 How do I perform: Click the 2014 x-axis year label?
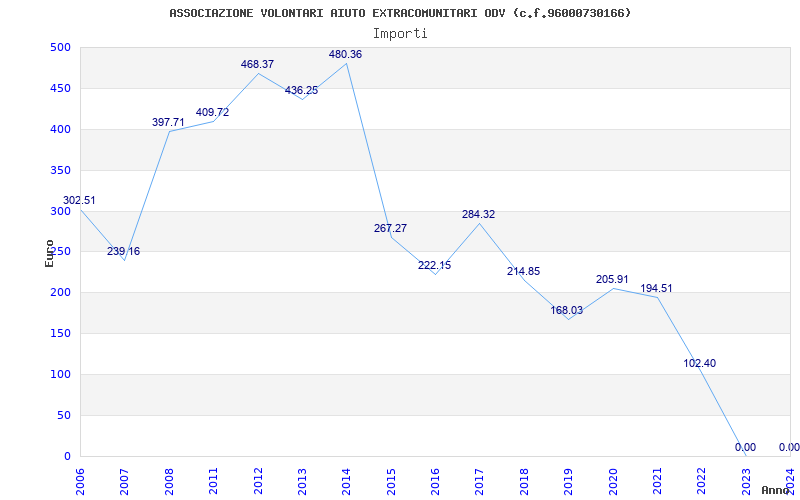pos(347,481)
